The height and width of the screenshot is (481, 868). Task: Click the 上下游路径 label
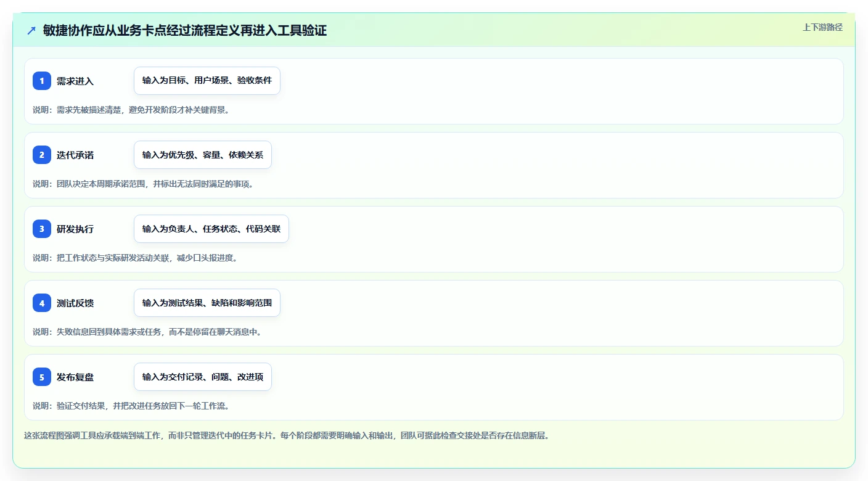coord(822,27)
